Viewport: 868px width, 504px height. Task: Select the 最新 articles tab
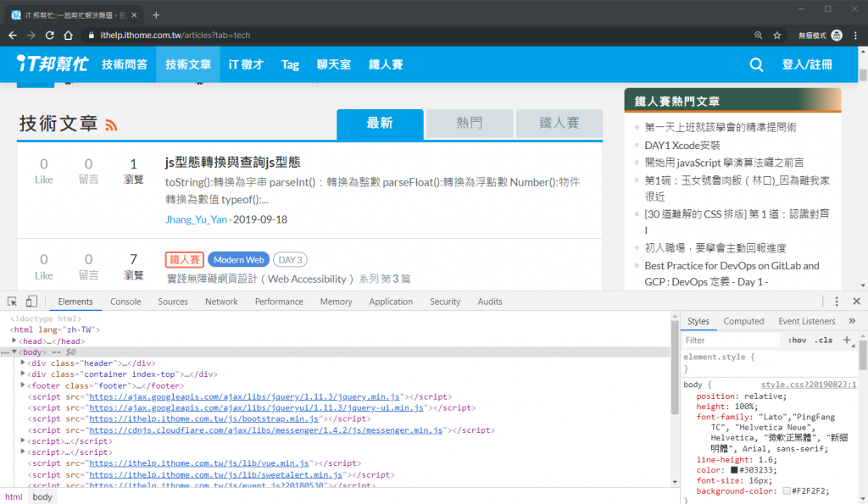380,124
